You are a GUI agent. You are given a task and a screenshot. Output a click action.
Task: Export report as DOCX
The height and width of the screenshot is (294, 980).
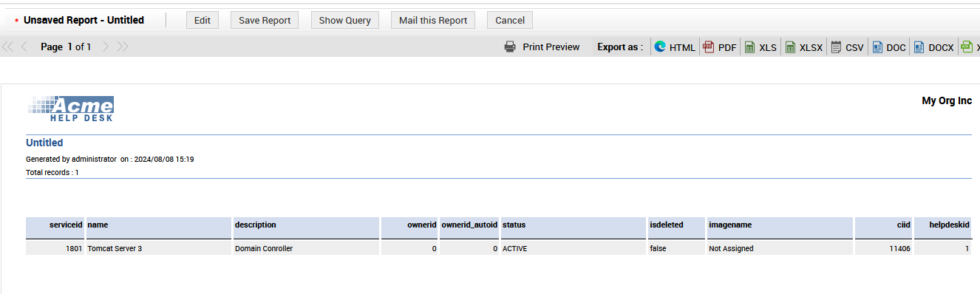[x=933, y=47]
